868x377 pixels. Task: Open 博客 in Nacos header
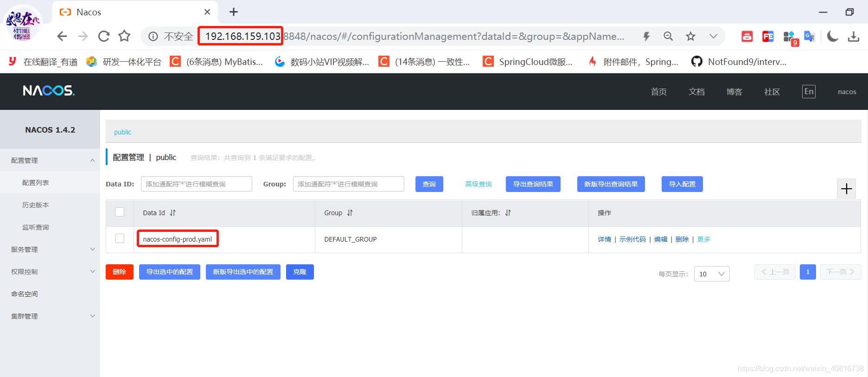click(734, 92)
